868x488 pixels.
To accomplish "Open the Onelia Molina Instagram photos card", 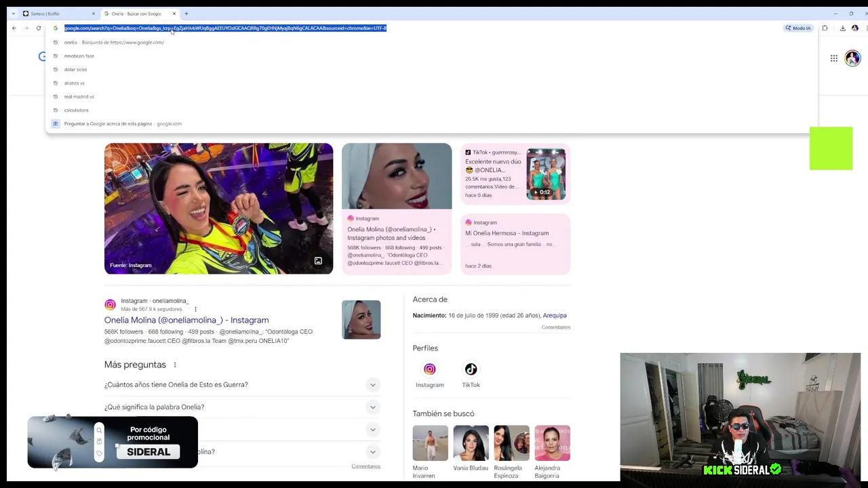I will coord(397,209).
